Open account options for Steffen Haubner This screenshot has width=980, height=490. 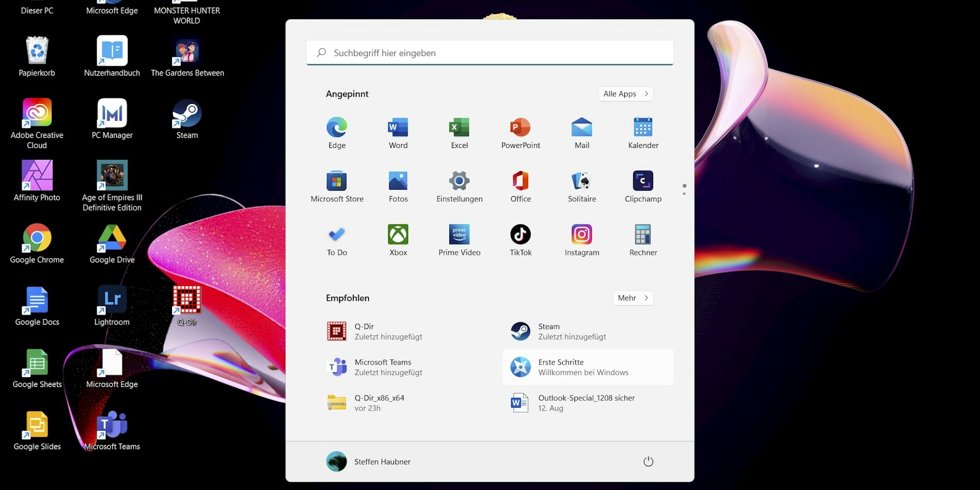[x=368, y=461]
